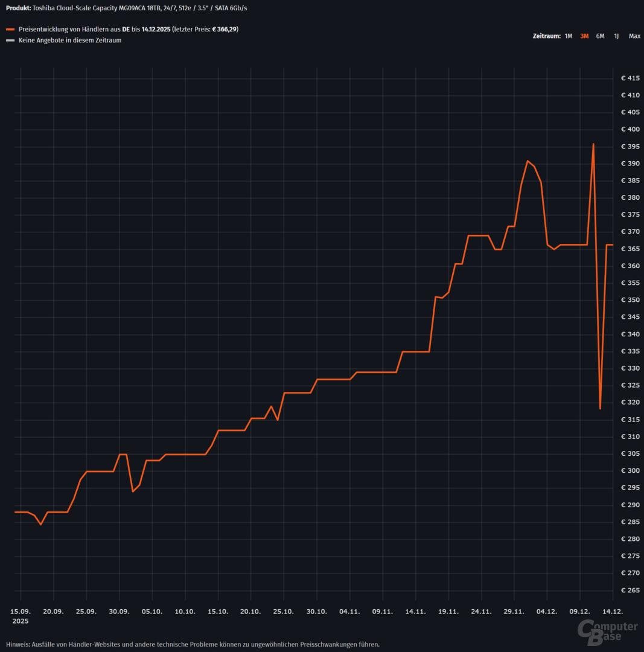Choose the 6M time range

pyautogui.click(x=600, y=36)
